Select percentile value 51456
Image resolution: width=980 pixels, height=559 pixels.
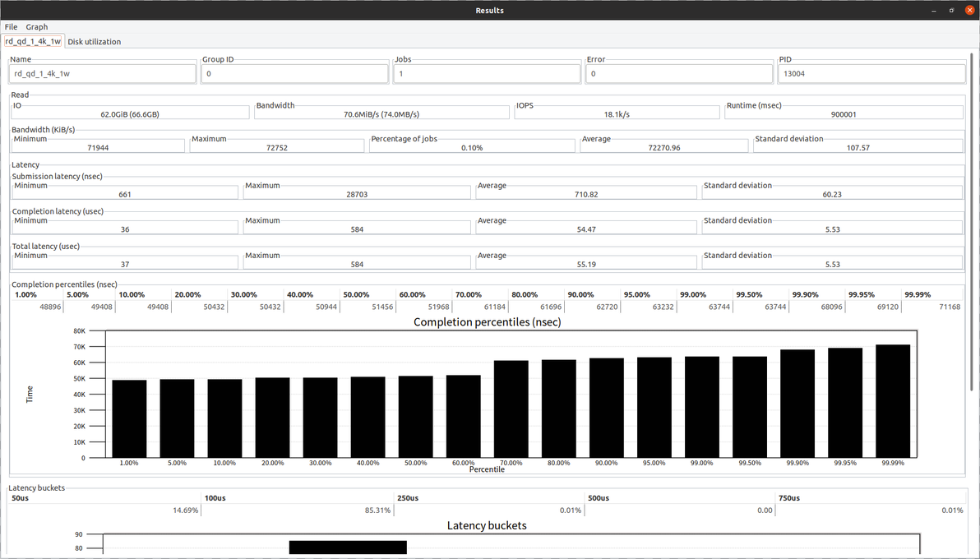click(x=382, y=307)
